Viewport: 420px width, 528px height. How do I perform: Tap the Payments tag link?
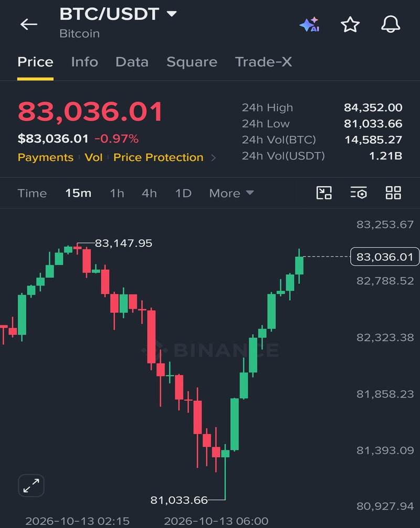pyautogui.click(x=46, y=157)
